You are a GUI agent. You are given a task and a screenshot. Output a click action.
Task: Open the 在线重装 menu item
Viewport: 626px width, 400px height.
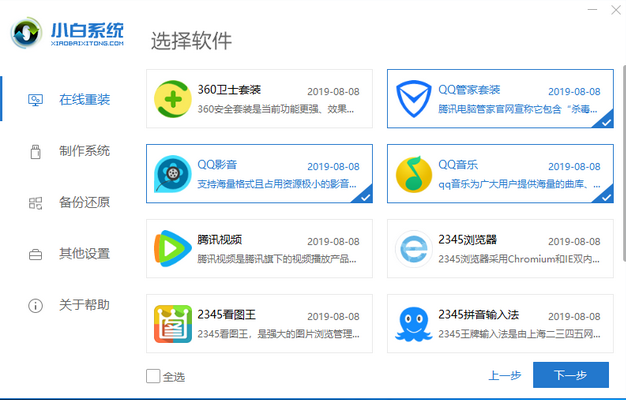[85, 100]
